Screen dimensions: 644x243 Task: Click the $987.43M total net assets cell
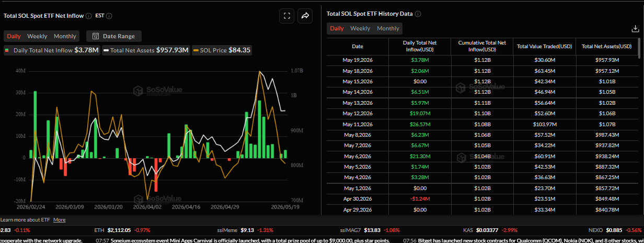[606, 135]
